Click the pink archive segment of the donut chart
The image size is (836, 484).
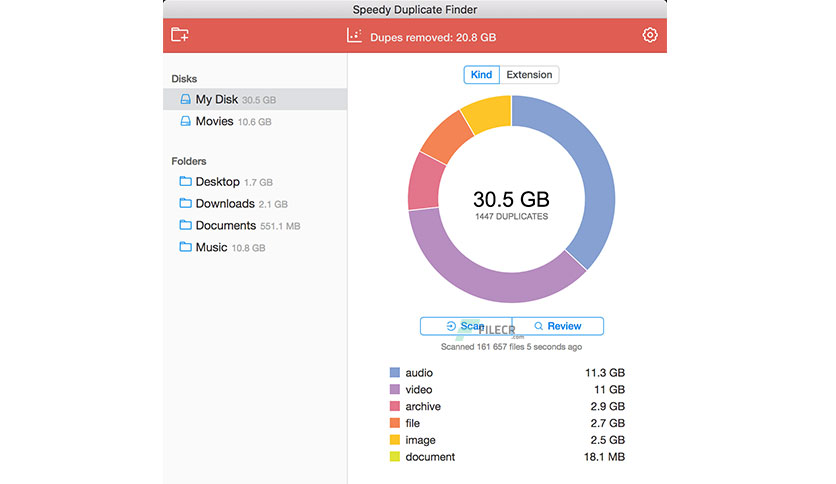[x=424, y=182]
